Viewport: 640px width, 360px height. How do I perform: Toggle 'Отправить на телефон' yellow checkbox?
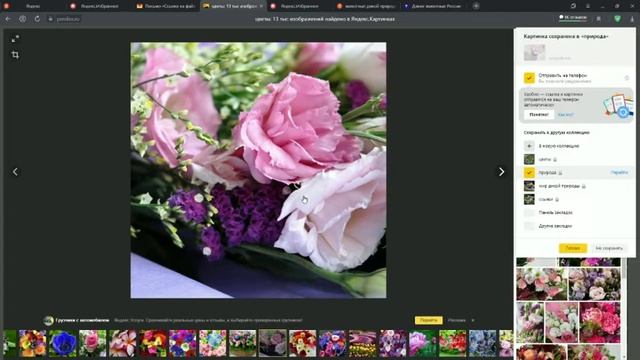point(529,78)
